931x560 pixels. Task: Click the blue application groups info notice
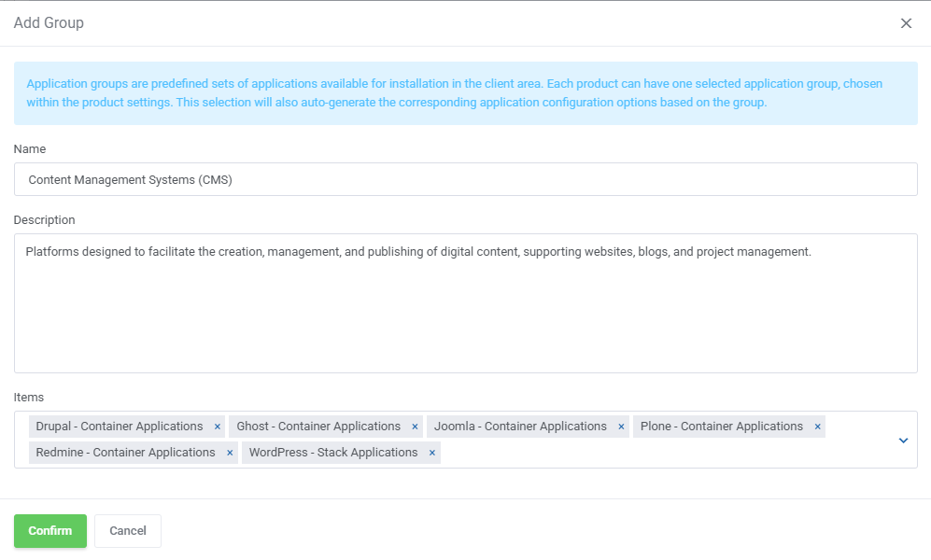point(465,93)
